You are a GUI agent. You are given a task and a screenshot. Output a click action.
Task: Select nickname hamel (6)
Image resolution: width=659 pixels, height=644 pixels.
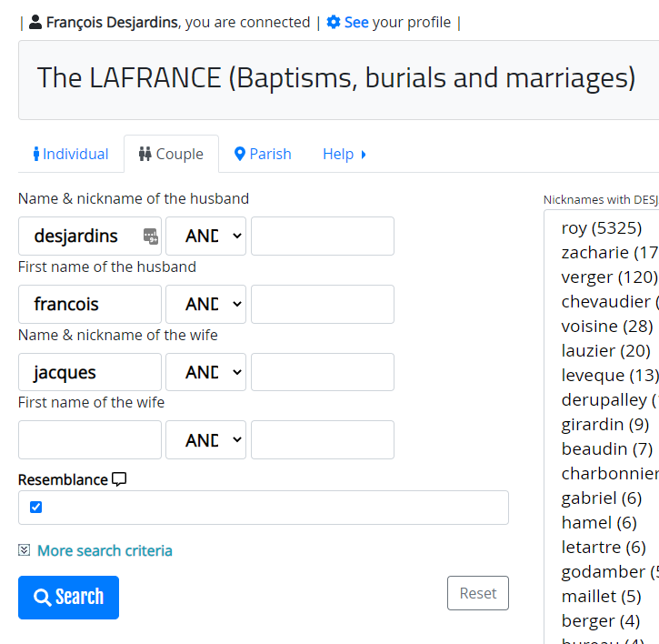pos(599,523)
